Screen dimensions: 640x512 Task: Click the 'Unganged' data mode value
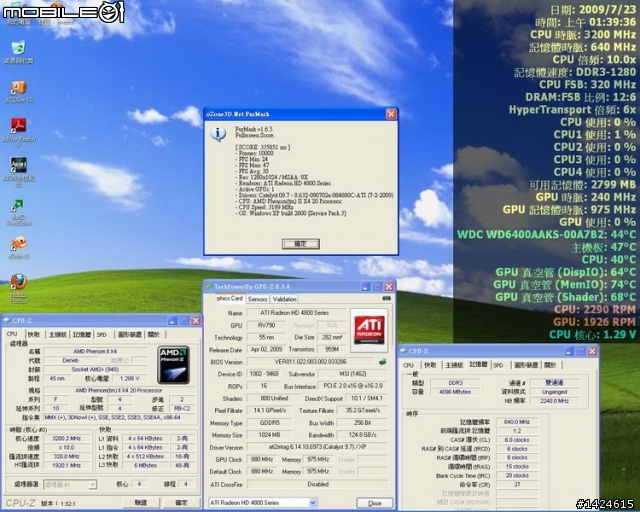(554, 392)
